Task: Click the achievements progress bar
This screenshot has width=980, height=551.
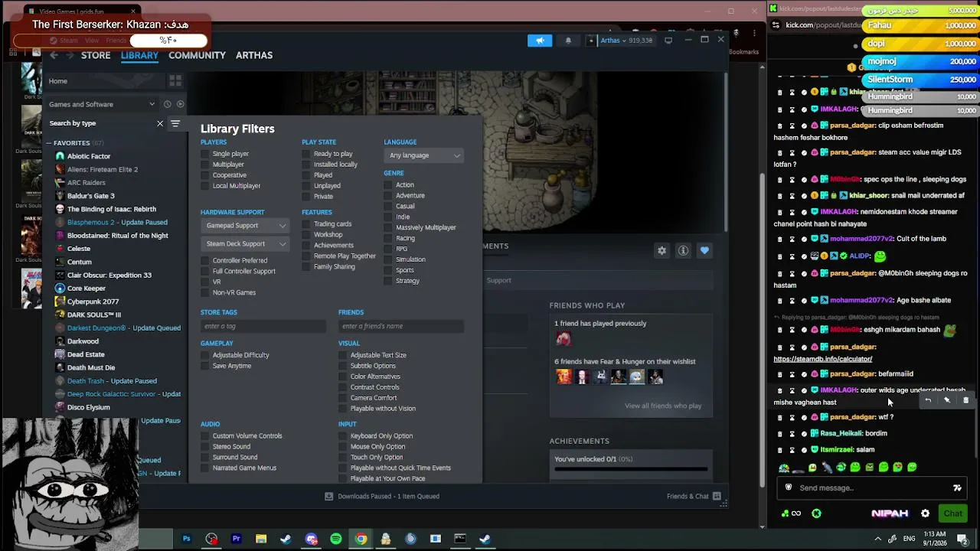Action: pos(631,468)
